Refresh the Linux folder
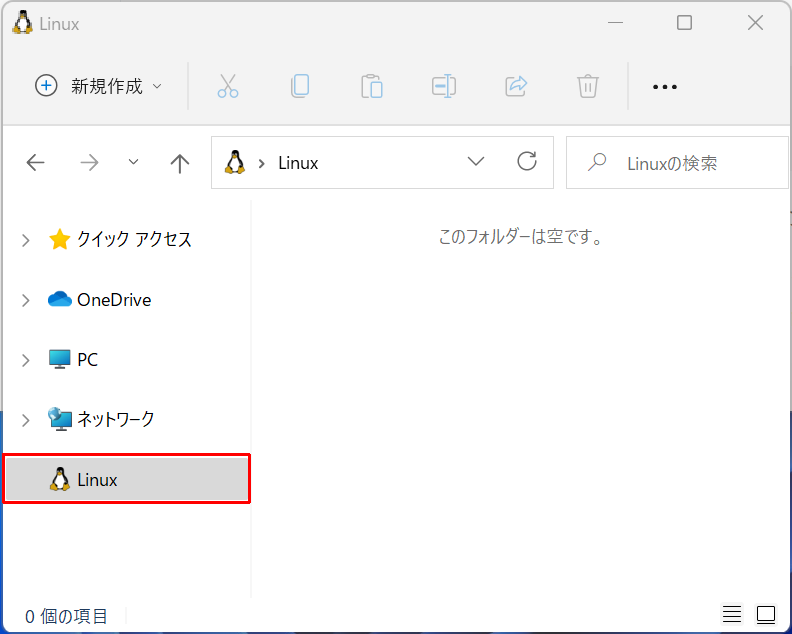 tap(527, 162)
